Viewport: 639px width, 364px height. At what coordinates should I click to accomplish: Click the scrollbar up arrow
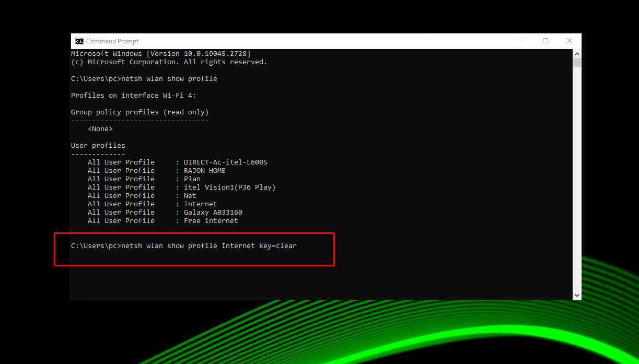coord(577,54)
